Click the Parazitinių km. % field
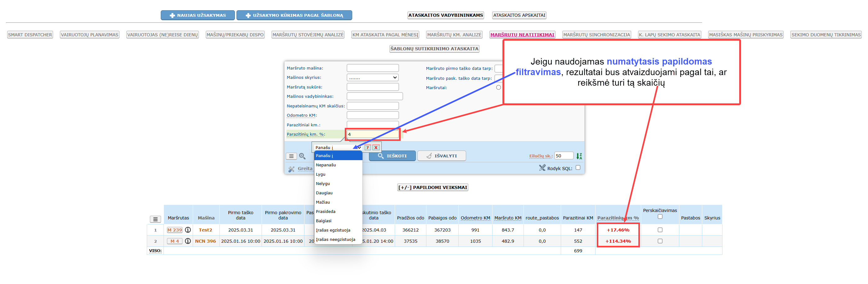This screenshot has height=284, width=868. 373,134
